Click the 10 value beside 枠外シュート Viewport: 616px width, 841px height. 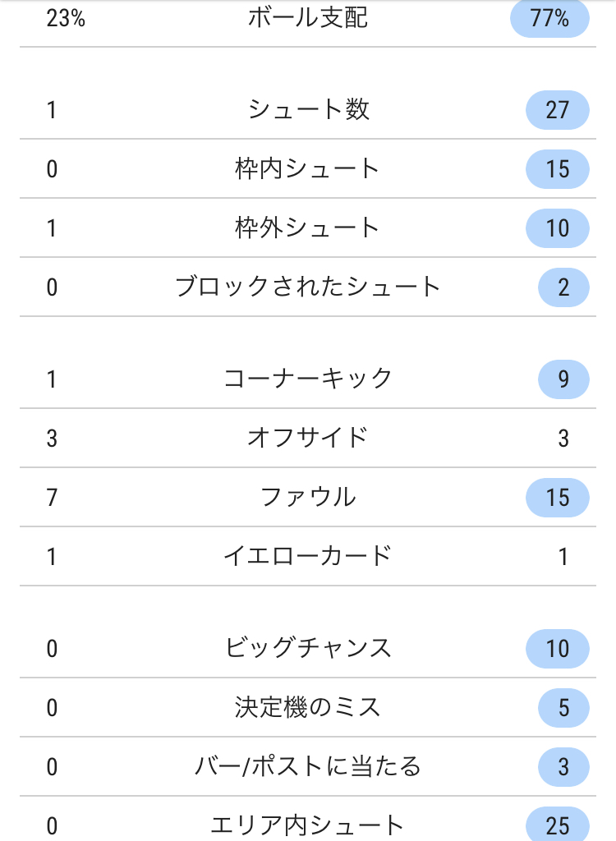(558, 228)
